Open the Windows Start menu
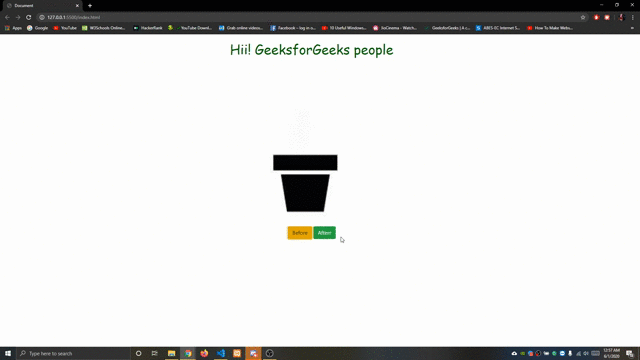The image size is (640, 360). [8, 353]
